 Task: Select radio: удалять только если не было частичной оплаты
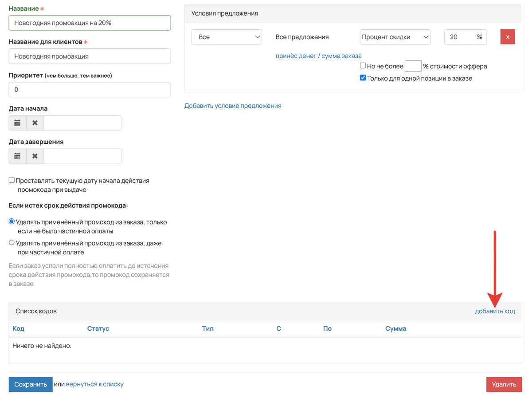pos(12,221)
